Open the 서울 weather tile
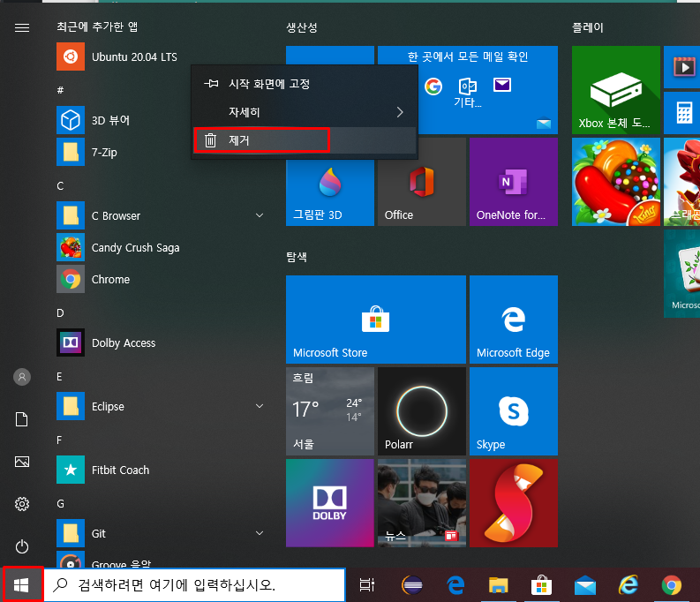Screen dimensions: 700x602 330,411
